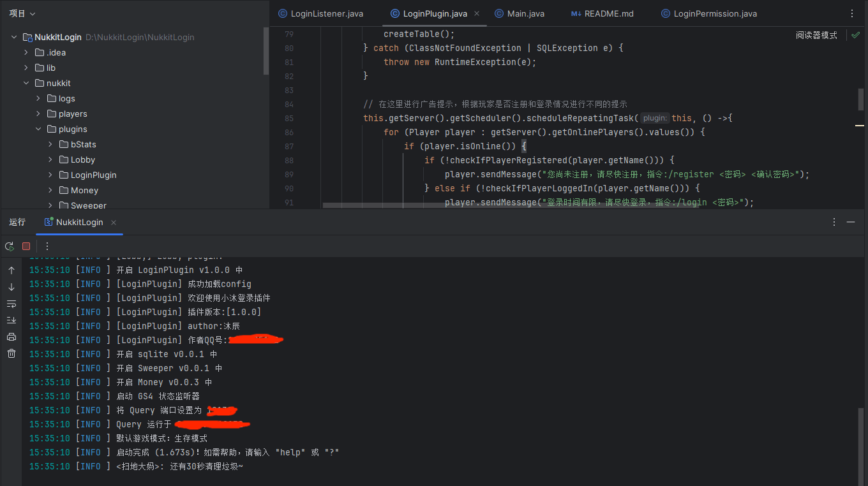Open Run tool window options menu
This screenshot has width=868, height=486.
(x=834, y=222)
